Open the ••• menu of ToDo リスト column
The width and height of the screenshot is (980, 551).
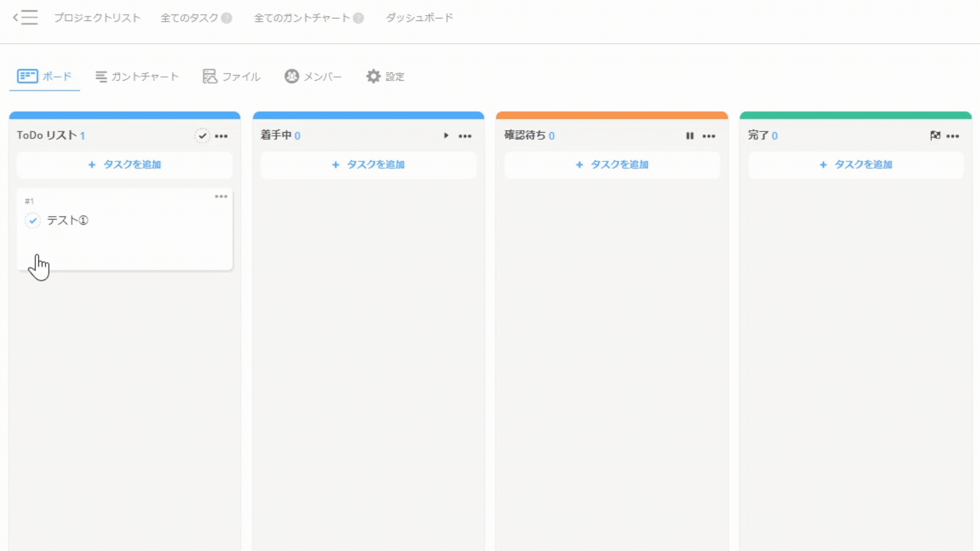222,136
